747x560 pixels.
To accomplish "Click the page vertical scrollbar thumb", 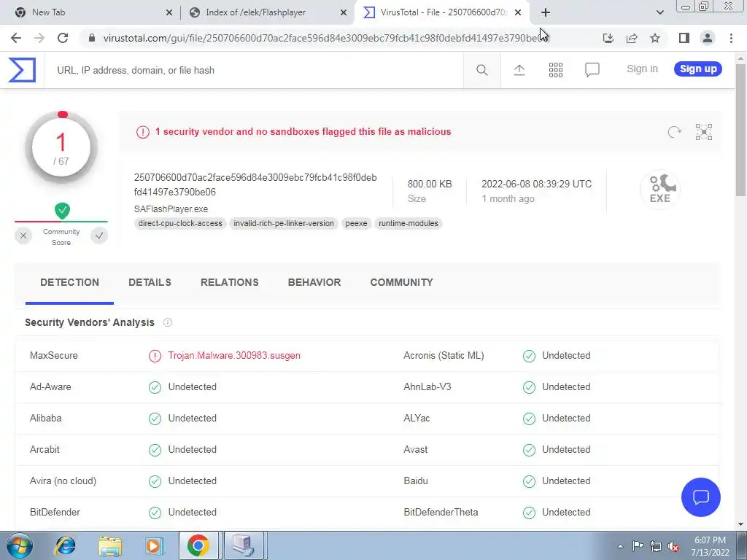I will point(740,128).
